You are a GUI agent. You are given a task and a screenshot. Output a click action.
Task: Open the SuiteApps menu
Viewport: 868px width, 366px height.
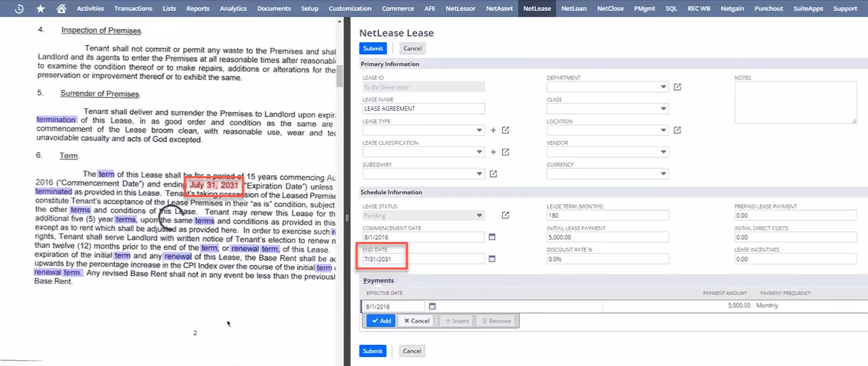tap(808, 8)
